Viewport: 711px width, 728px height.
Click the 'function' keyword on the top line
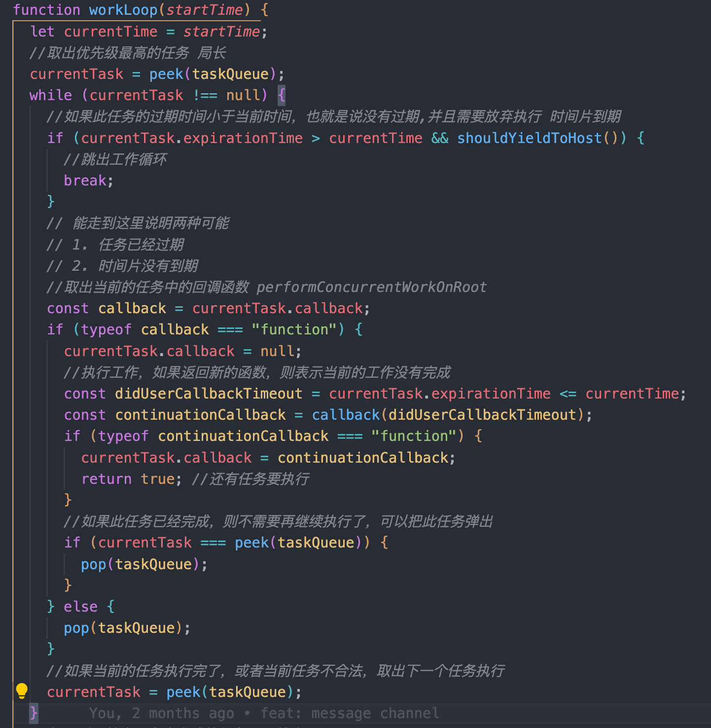point(46,10)
